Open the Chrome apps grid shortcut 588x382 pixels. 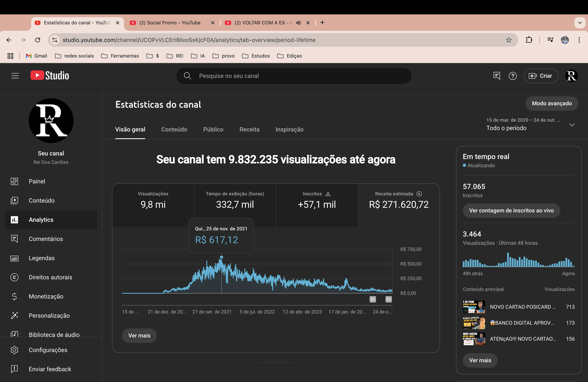coord(10,56)
